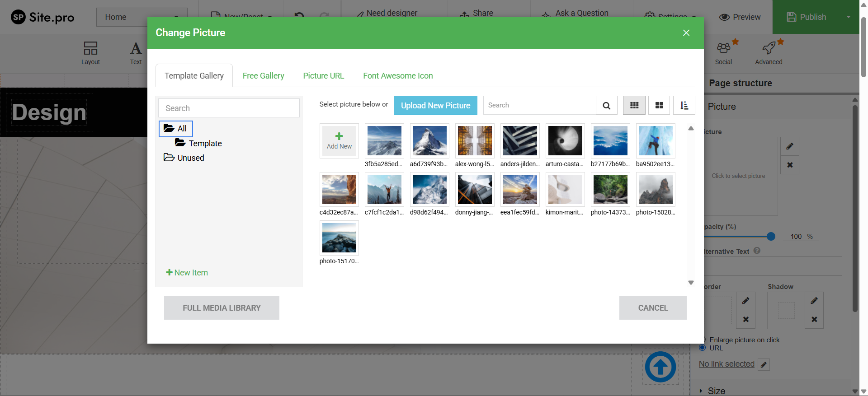Screen dimensions: 868x396
Task: Switch to the Free Gallery tab
Action: point(263,76)
